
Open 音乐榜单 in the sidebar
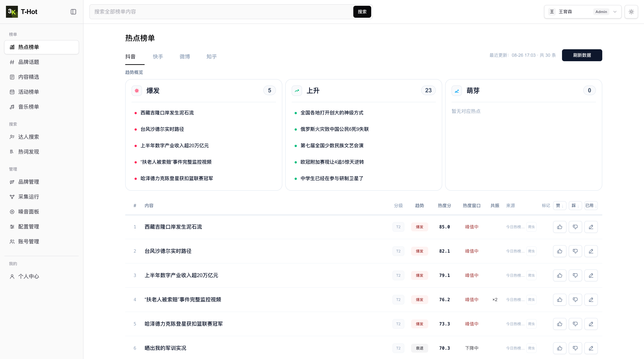point(42,107)
